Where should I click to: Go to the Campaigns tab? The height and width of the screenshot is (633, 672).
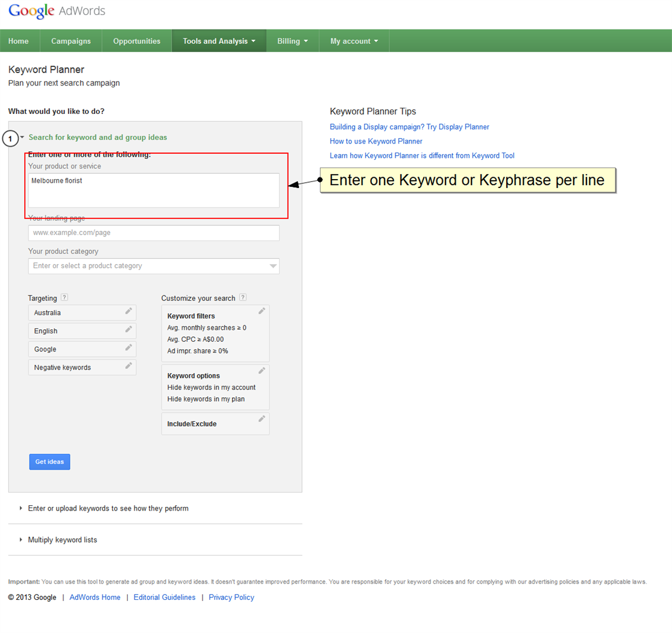pyautogui.click(x=71, y=41)
